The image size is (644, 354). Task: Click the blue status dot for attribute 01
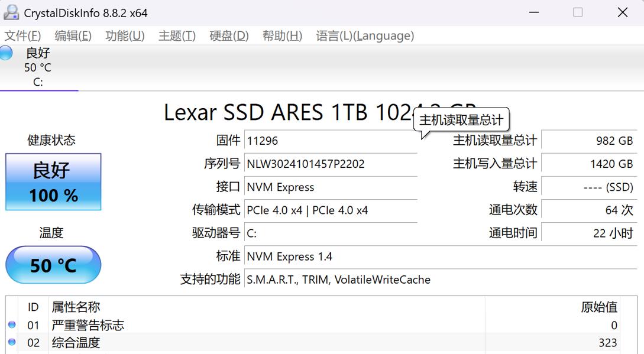12,325
